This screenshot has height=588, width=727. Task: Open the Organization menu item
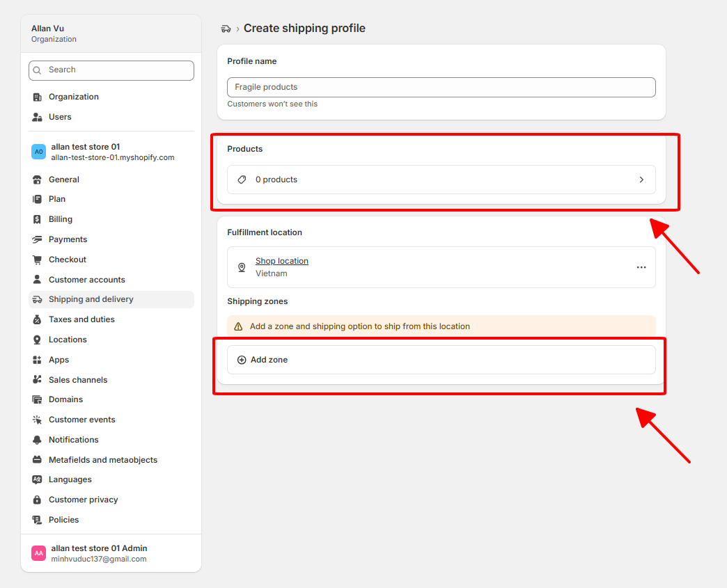click(111, 97)
